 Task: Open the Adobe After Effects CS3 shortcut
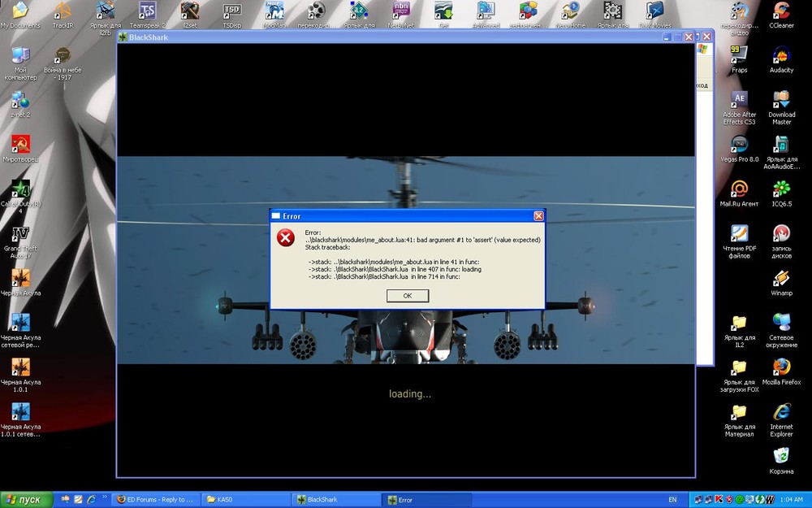click(740, 107)
